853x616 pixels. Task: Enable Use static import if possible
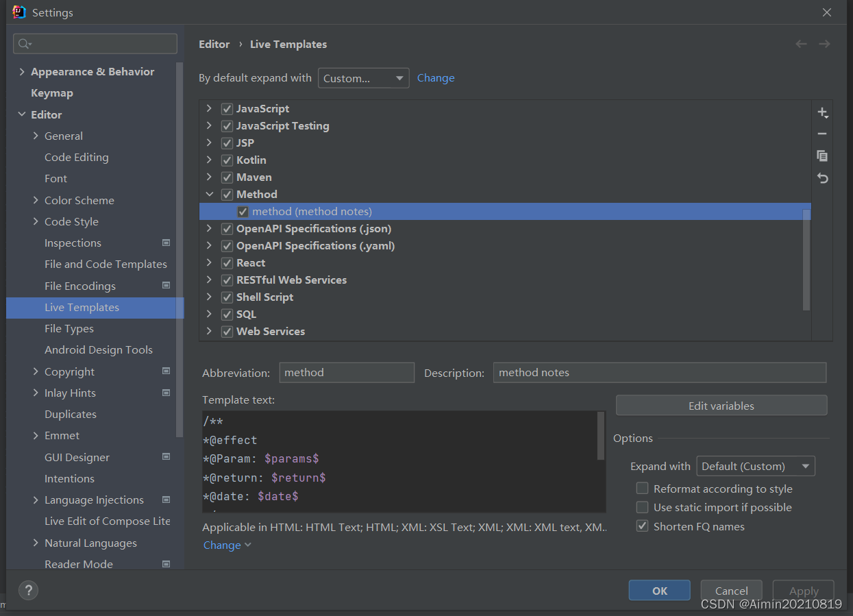coord(642,507)
